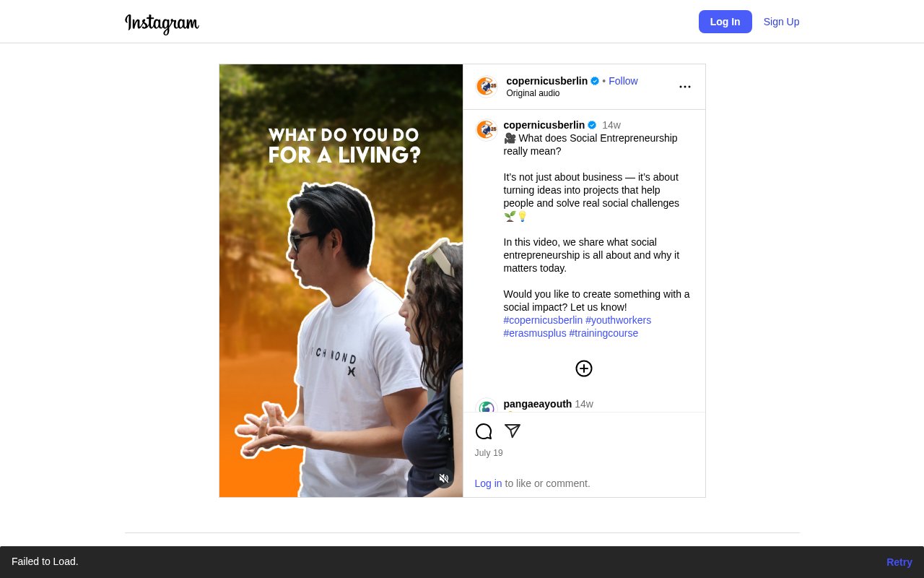Click the share paper plane icon
This screenshot has height=578, width=924.
(x=513, y=431)
